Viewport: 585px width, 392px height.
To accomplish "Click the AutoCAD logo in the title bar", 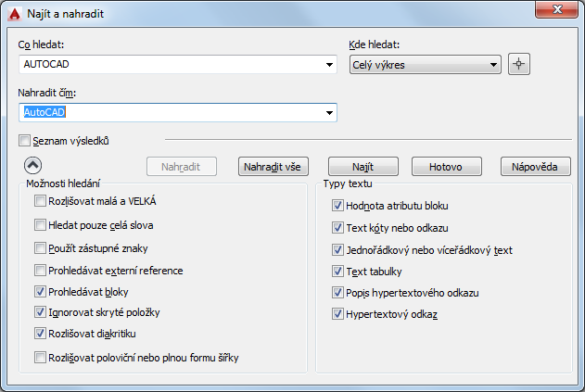I will pyautogui.click(x=15, y=14).
